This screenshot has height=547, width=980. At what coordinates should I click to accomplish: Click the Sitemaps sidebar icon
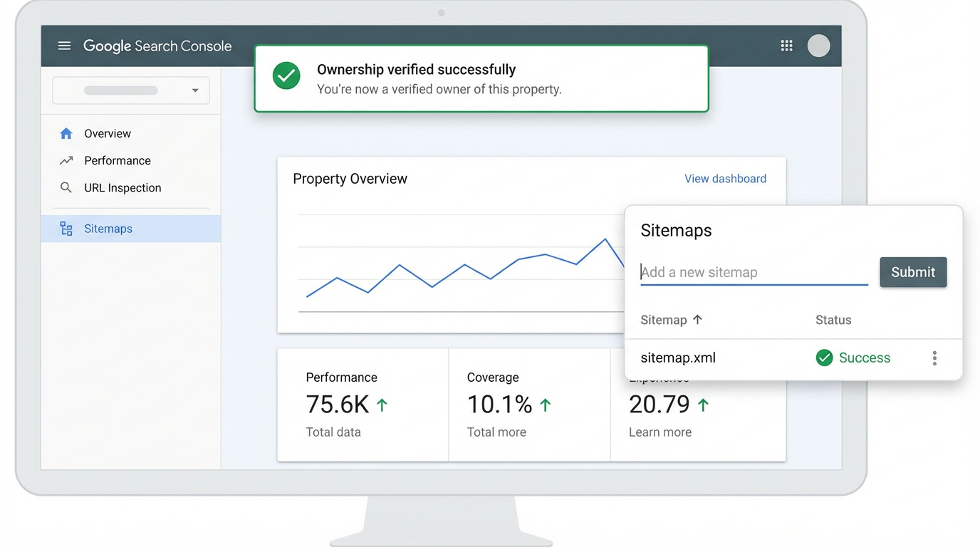tap(66, 229)
